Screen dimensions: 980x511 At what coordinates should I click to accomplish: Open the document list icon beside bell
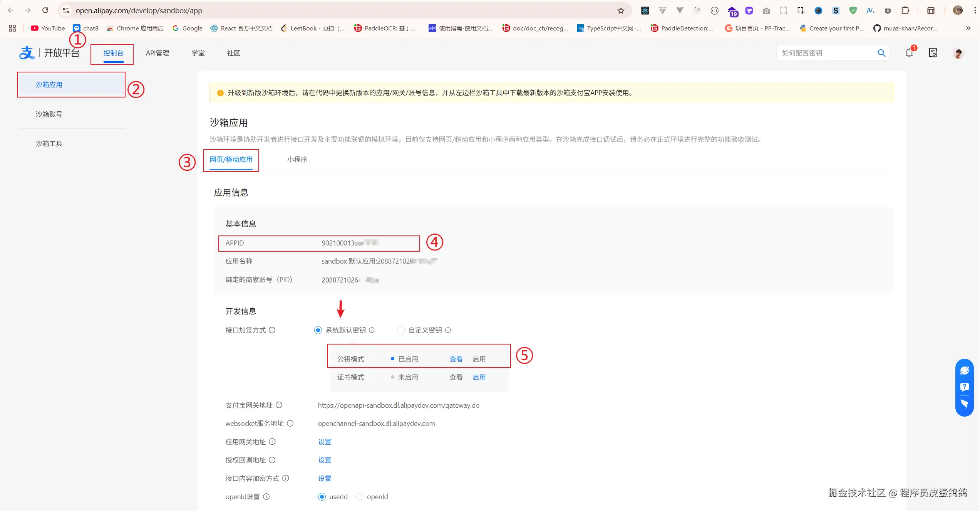pyautogui.click(x=933, y=53)
